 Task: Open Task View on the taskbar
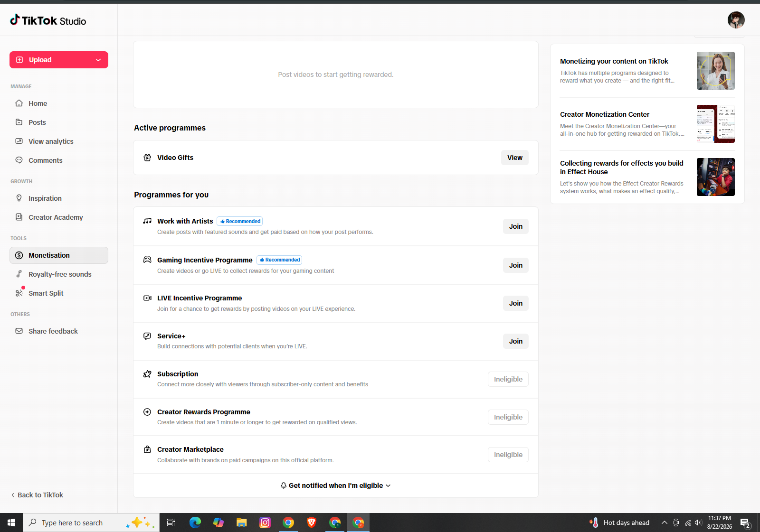point(171,523)
